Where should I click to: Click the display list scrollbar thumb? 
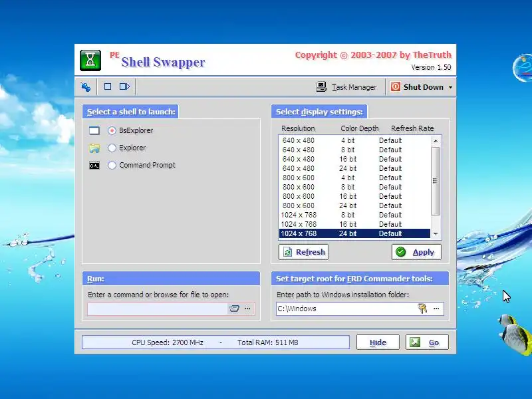point(436,181)
